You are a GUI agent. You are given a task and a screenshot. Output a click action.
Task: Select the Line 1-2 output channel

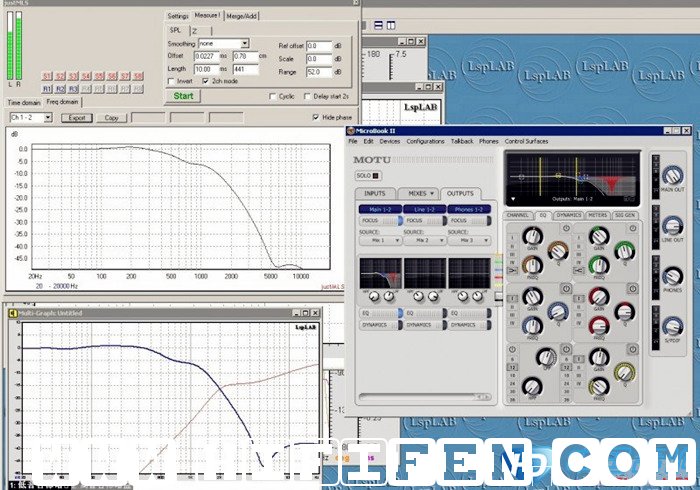point(424,209)
